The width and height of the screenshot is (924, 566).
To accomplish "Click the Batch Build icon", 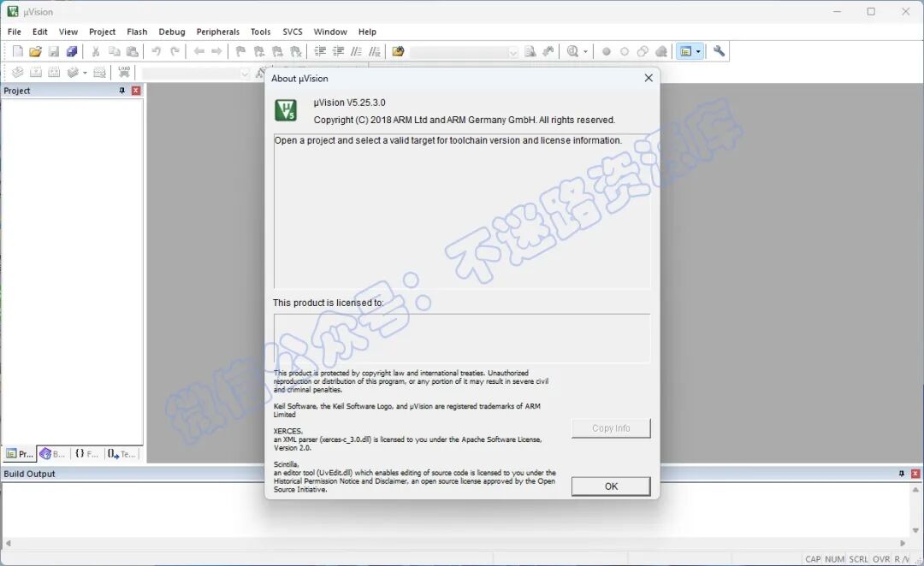I will [x=73, y=73].
